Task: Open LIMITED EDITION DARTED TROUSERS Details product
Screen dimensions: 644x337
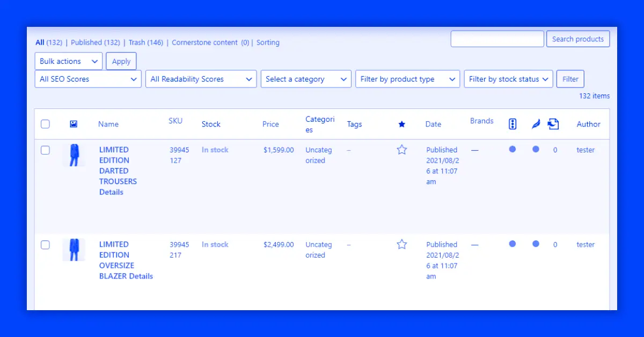Action: click(118, 171)
